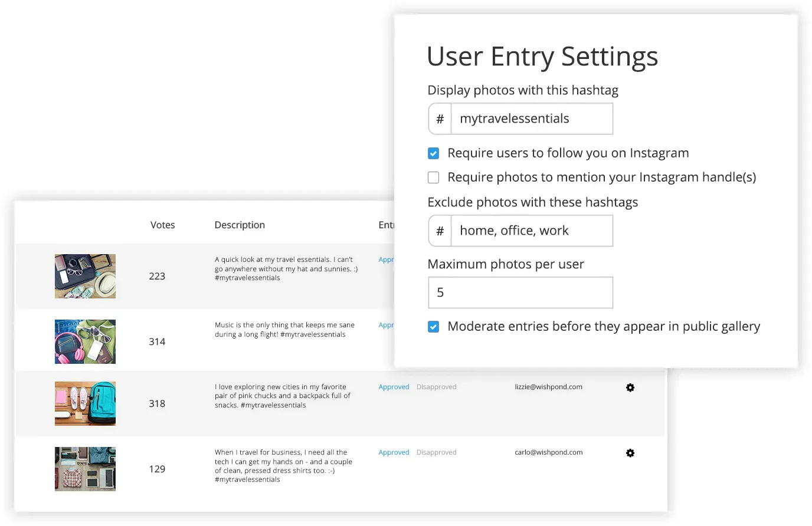
Task: Click the exclude hashtags input field
Action: click(x=531, y=231)
